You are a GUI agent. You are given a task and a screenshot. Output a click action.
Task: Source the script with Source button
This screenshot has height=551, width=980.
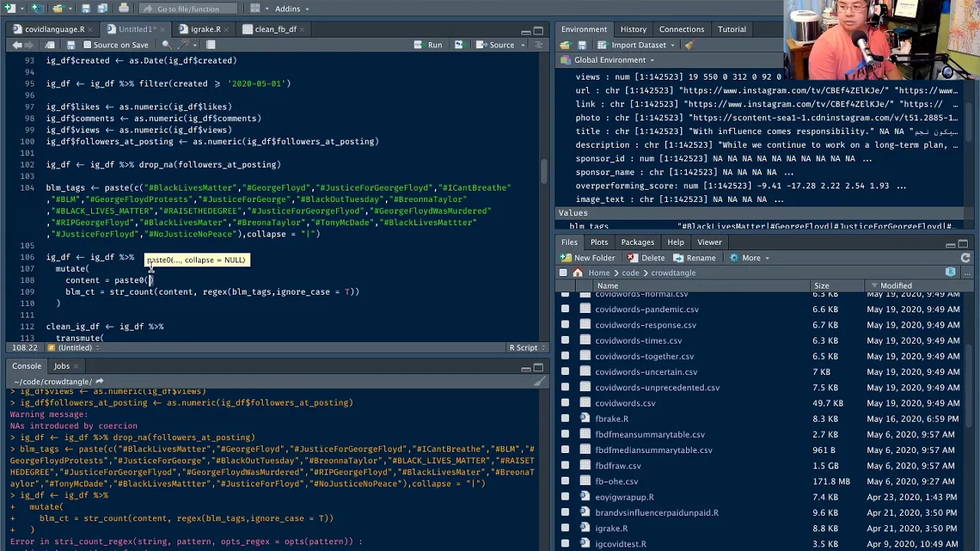click(495, 45)
